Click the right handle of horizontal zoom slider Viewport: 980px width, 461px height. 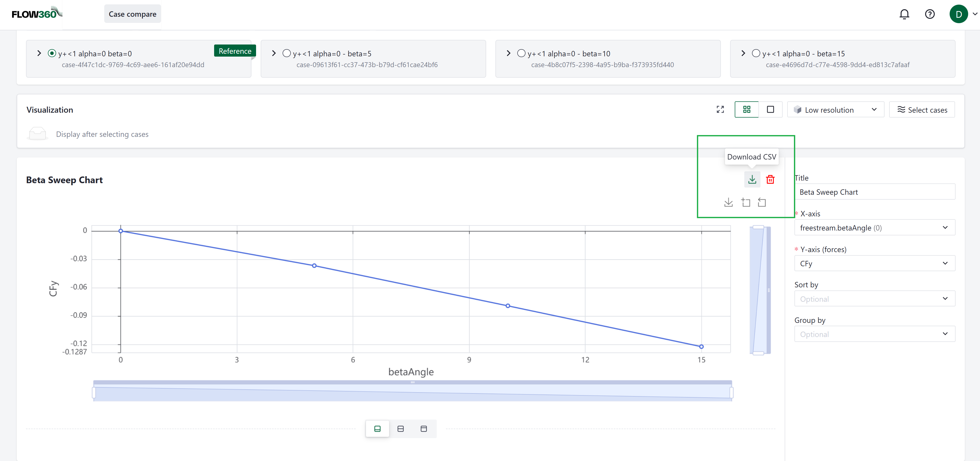tap(731, 393)
